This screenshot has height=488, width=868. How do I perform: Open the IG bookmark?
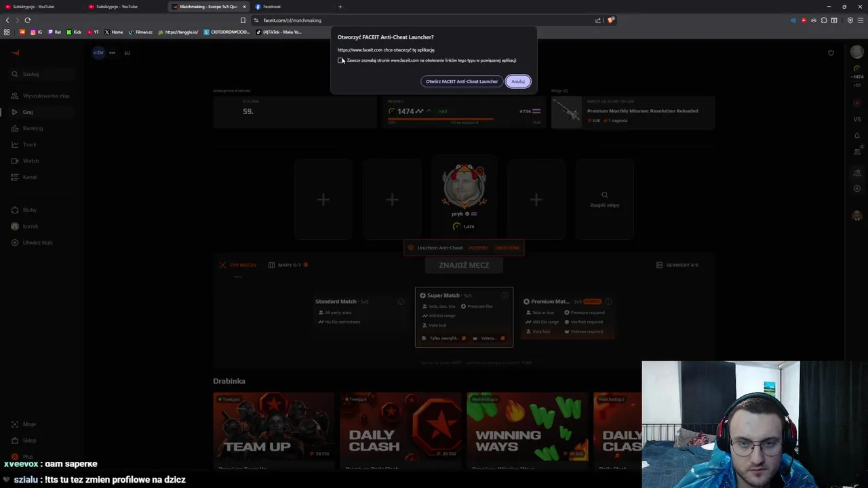pos(36,32)
